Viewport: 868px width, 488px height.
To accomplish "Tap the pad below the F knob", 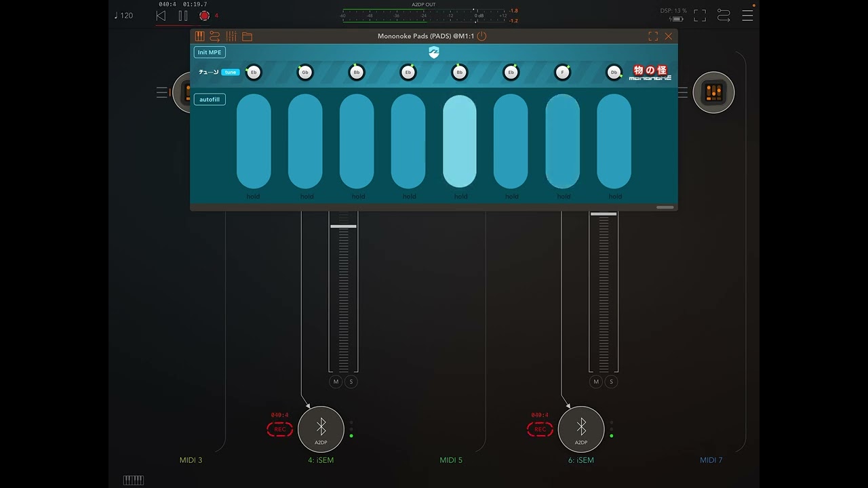I will 563,141.
